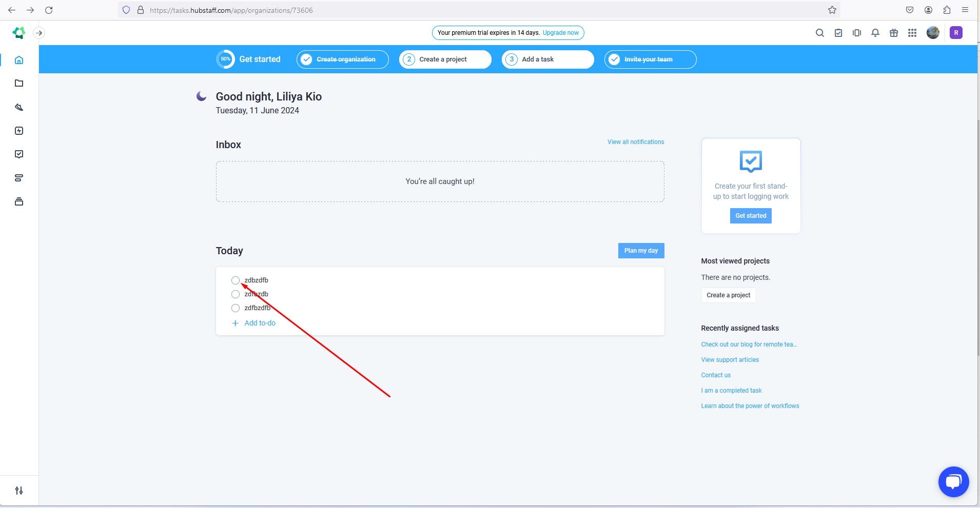The width and height of the screenshot is (980, 508).
Task: Open the gift box icon
Action: click(x=894, y=33)
